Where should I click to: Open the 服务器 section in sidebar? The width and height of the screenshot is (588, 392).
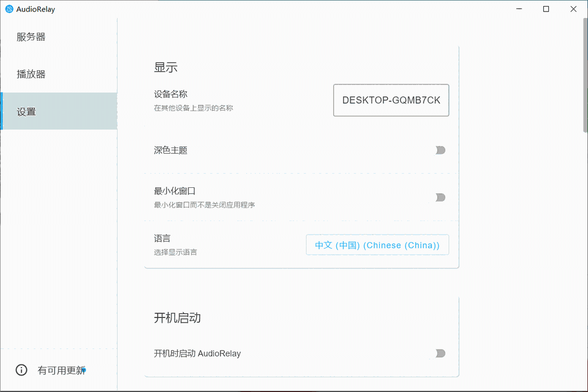click(30, 36)
